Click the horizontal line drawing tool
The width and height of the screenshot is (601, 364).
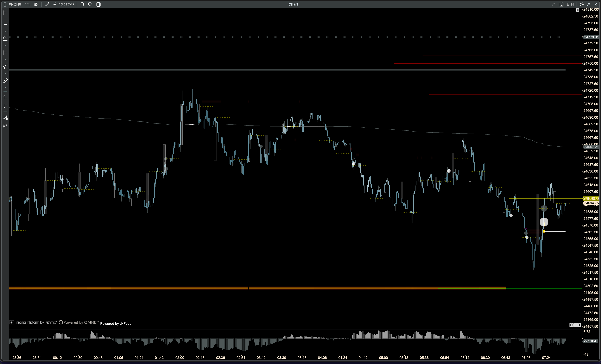pyautogui.click(x=5, y=25)
